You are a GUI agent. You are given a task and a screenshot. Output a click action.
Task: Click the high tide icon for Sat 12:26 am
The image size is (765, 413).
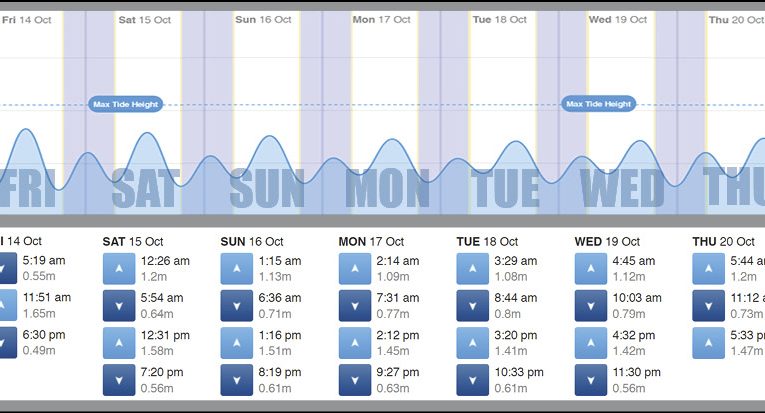point(119,268)
